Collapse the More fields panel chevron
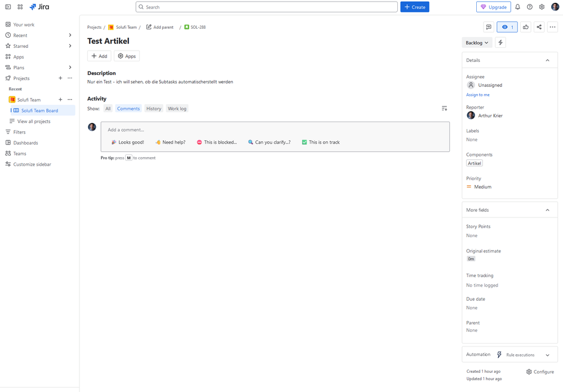 pyautogui.click(x=547, y=210)
